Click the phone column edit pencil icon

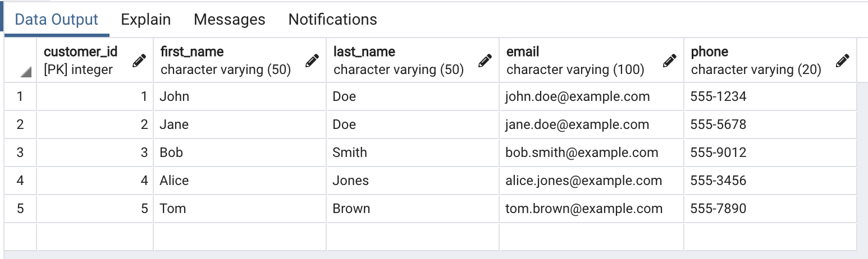click(x=842, y=61)
